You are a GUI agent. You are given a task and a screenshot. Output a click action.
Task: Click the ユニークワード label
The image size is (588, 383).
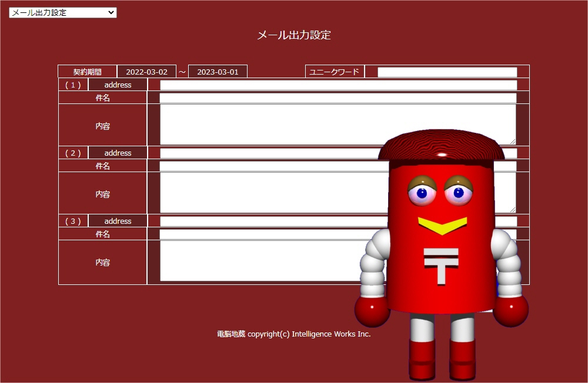click(335, 72)
